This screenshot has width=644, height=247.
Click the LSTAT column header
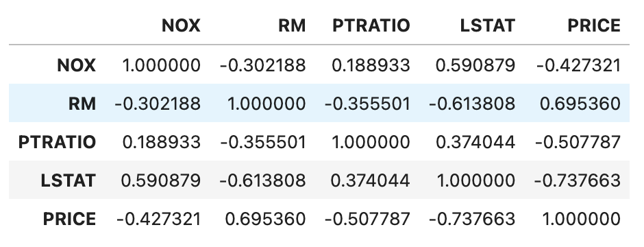click(x=487, y=25)
